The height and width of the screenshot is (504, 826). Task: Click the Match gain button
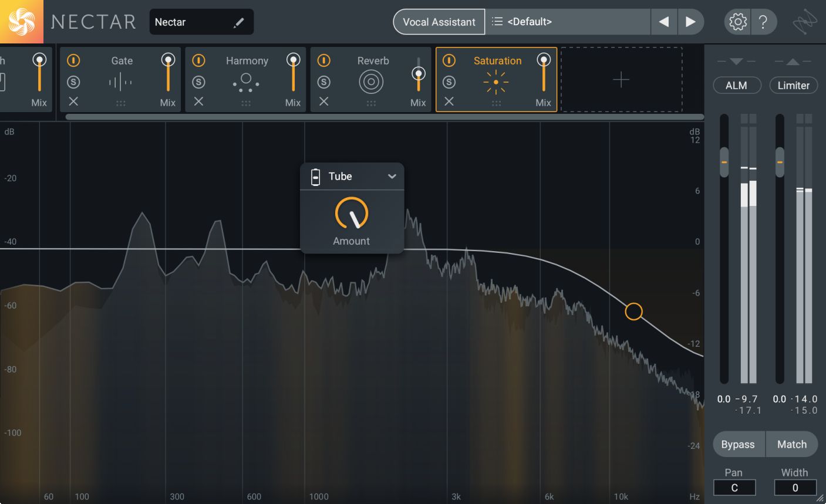tap(791, 444)
